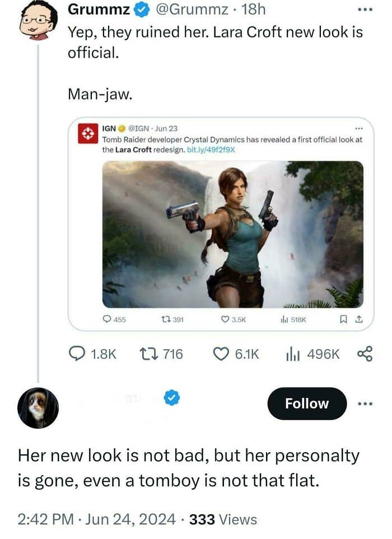The width and height of the screenshot is (392, 539).
Task: Open the Lara Croft redesign image
Action: point(232,234)
